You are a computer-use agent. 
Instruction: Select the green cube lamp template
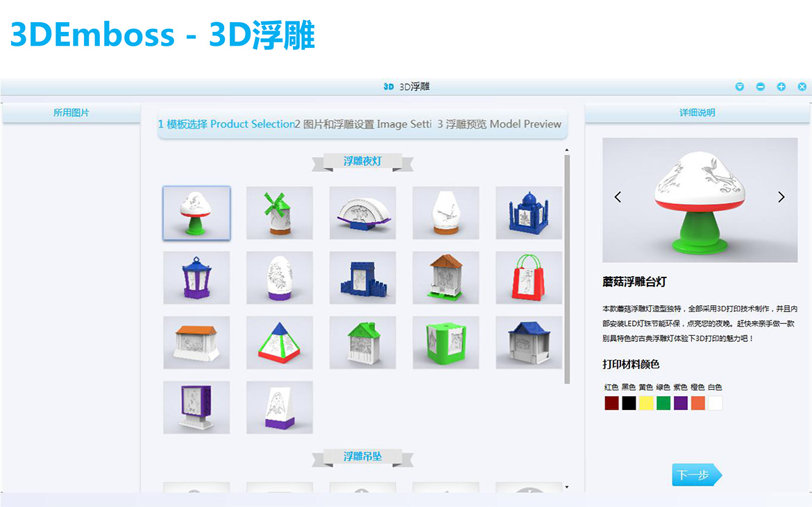click(446, 343)
